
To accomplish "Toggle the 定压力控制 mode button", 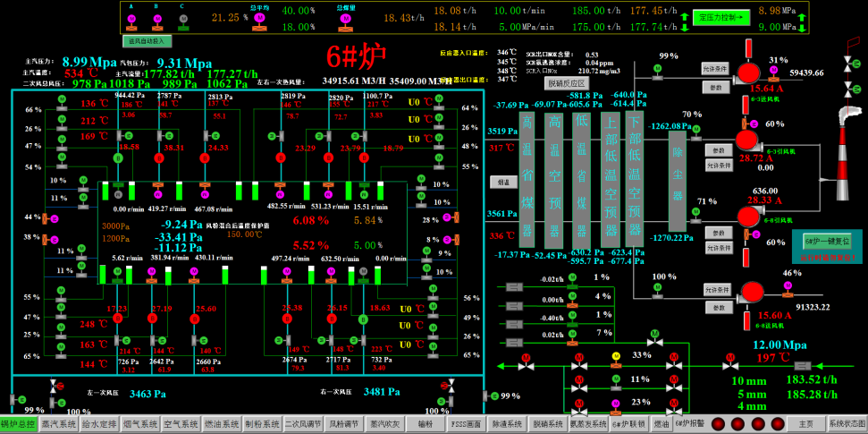I will tap(721, 17).
